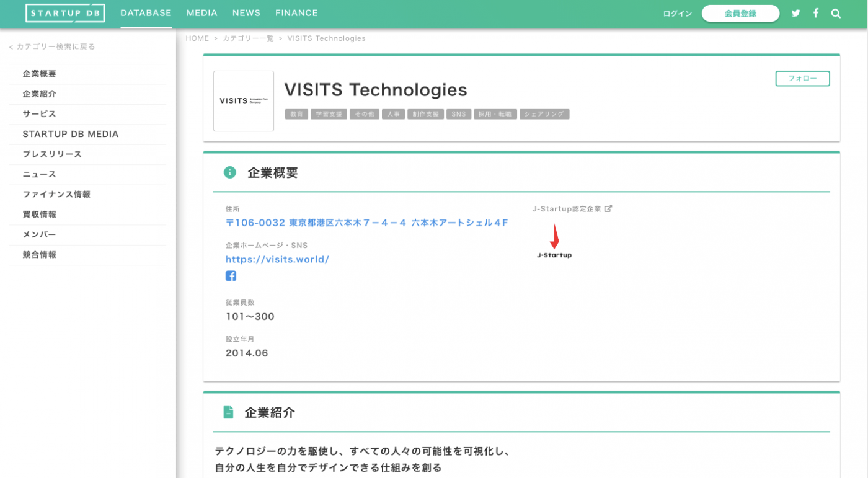The height and width of the screenshot is (478, 868).
Task: Click the 企業紹介 section heading
Action: (x=270, y=413)
